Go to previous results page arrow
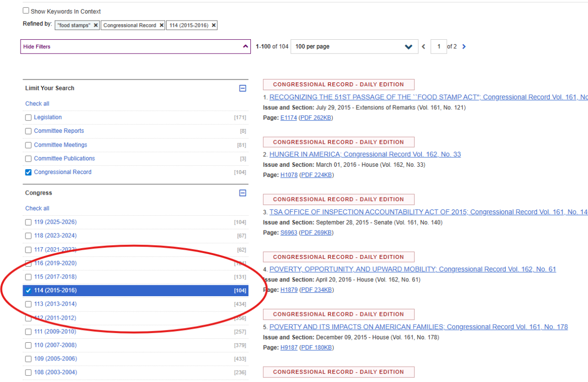588x382 pixels. [x=424, y=47]
